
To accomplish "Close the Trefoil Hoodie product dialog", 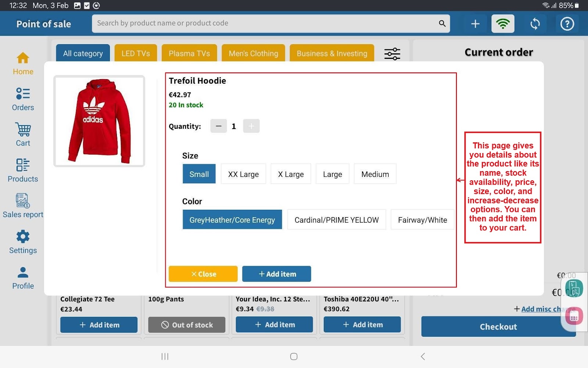I will click(203, 274).
